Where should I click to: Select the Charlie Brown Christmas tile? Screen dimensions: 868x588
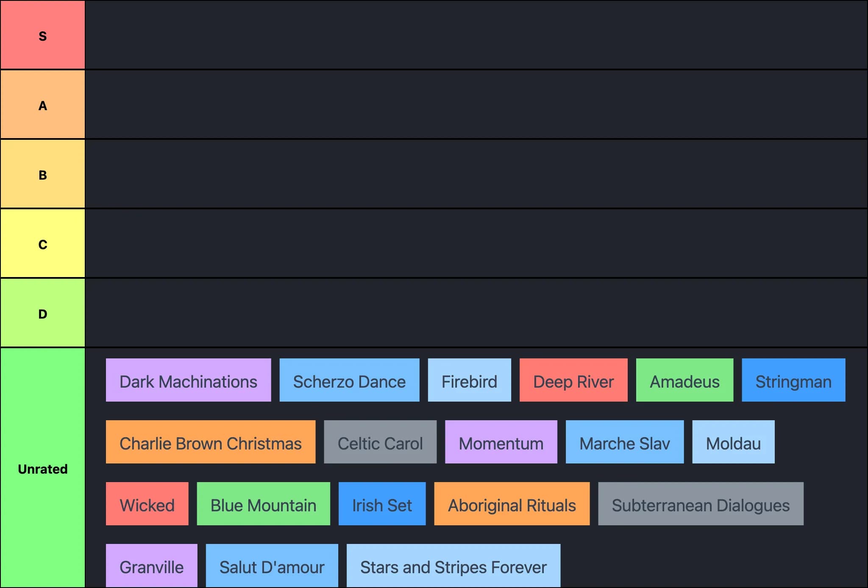[210, 442]
